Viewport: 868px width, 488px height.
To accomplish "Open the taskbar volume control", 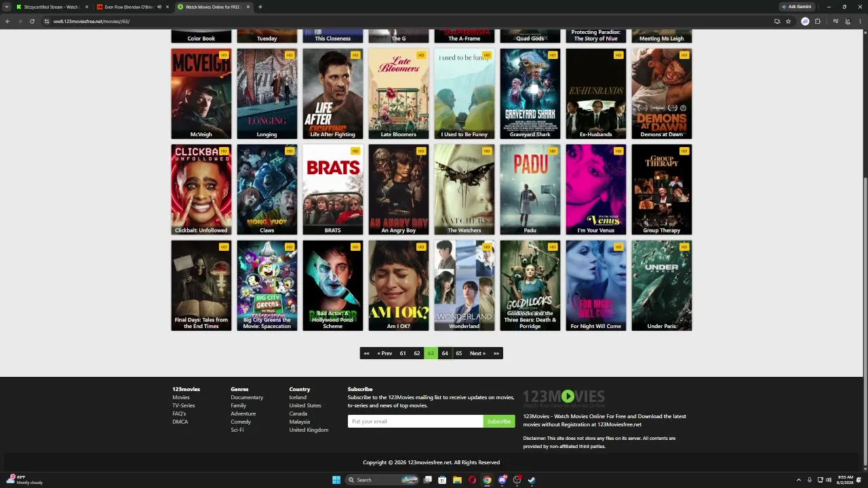I will tap(828, 480).
